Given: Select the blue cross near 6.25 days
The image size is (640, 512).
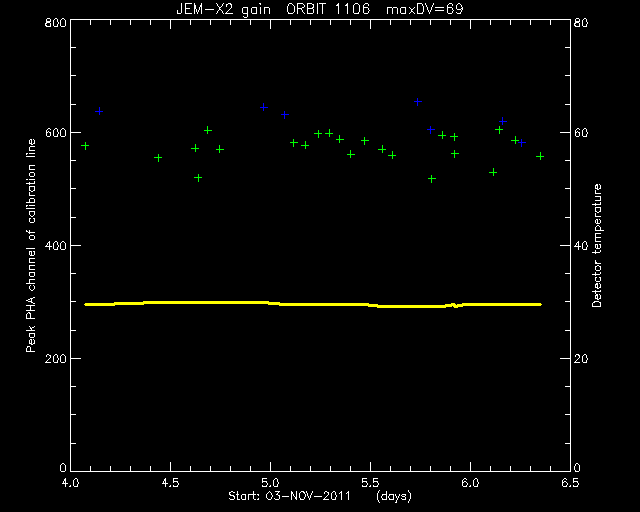Looking at the screenshot, I should pos(521,143).
